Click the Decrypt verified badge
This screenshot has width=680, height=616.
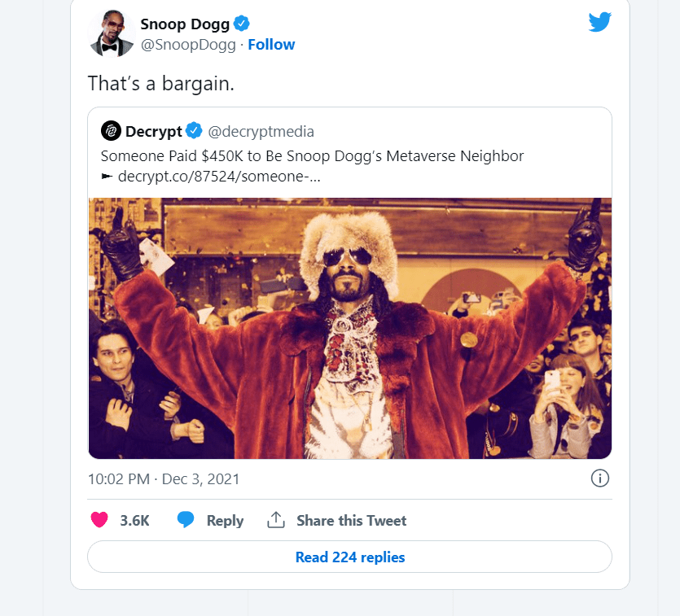[x=194, y=131]
